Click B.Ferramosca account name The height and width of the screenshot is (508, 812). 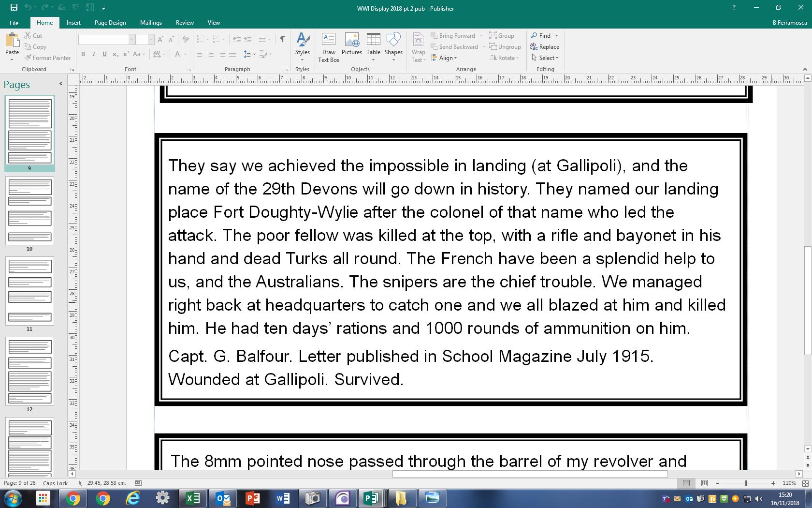[790, 23]
